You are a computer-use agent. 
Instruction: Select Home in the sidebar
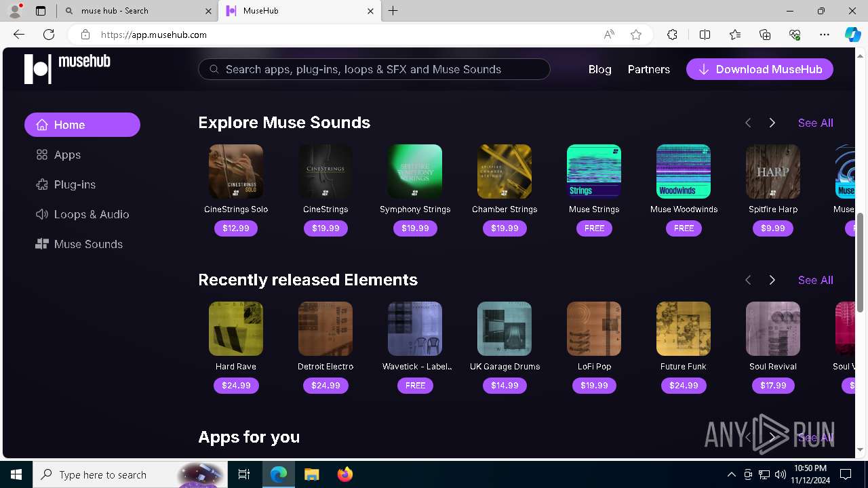pos(82,125)
